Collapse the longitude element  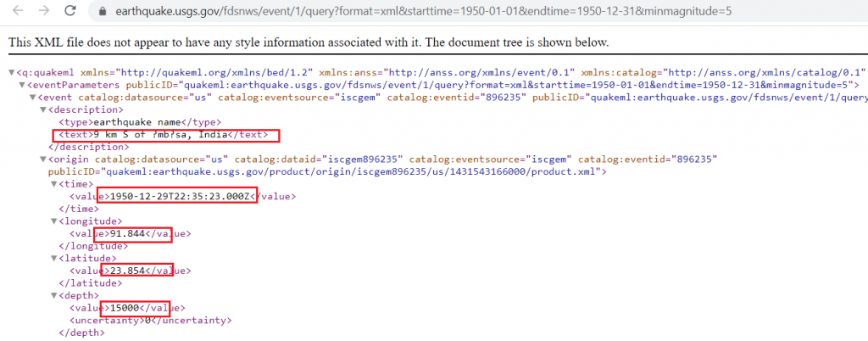pyautogui.click(x=54, y=221)
